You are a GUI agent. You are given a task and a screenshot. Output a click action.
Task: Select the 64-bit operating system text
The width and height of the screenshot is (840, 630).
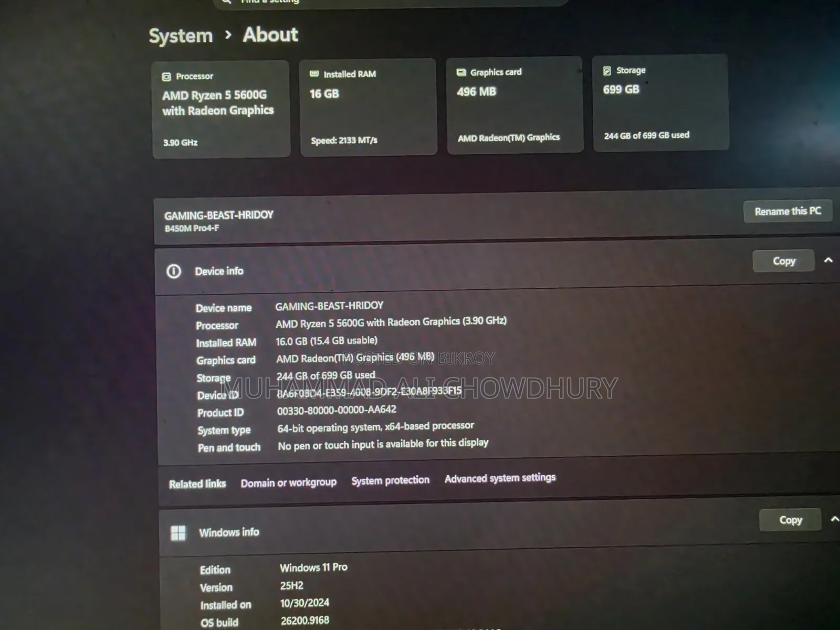(x=375, y=427)
